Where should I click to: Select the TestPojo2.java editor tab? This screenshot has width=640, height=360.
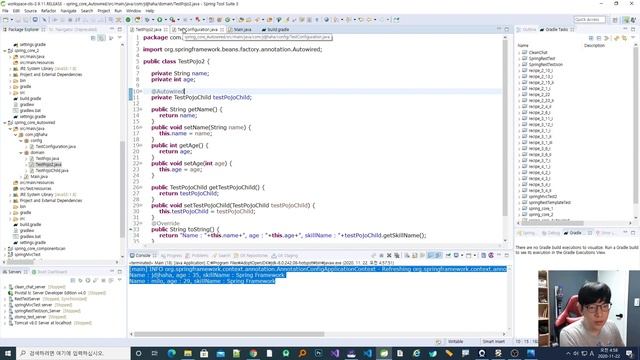coord(149,29)
